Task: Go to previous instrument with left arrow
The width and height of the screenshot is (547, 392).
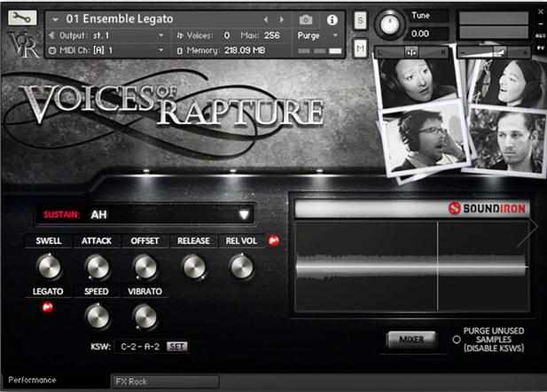Action: coord(266,20)
